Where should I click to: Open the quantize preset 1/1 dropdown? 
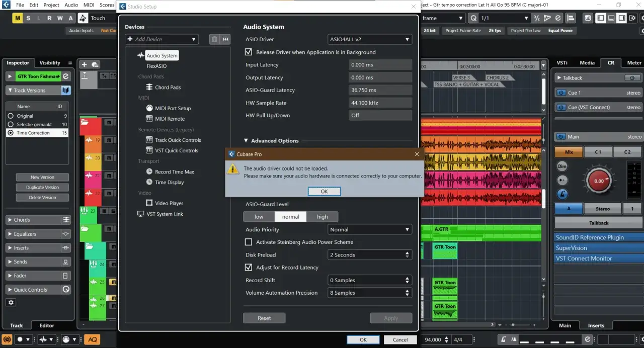click(x=505, y=18)
